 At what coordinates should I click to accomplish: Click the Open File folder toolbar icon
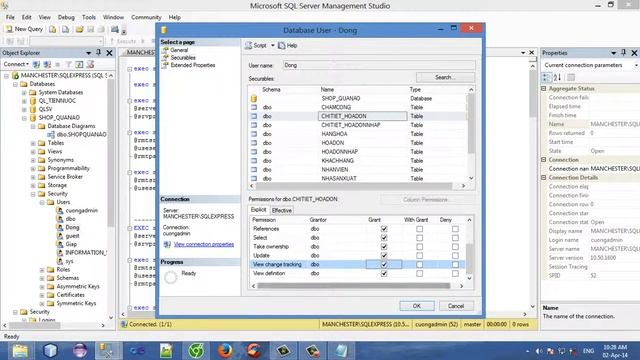tap(80, 29)
